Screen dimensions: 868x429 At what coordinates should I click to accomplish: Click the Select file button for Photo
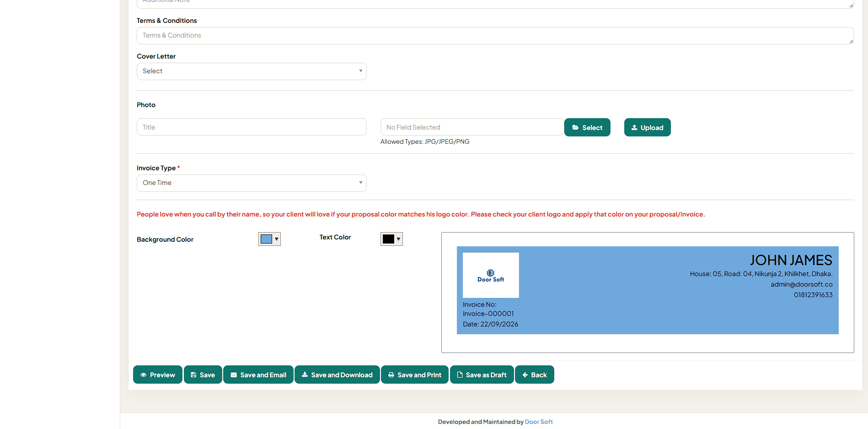(587, 127)
